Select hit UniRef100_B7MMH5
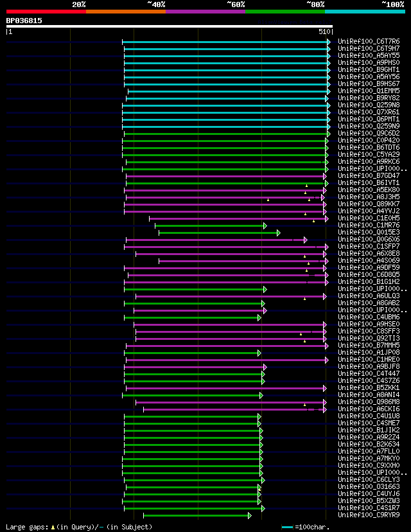Image resolution: width=411 pixels, height=532 pixels. pyautogui.click(x=369, y=346)
